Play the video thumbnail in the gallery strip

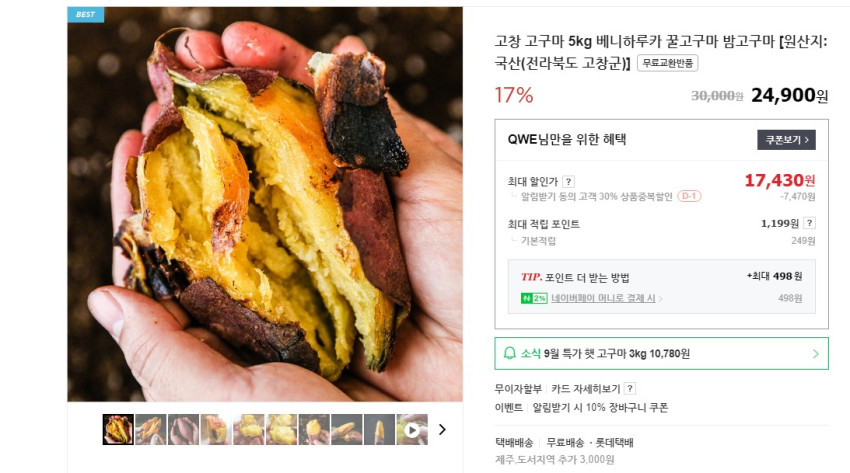click(412, 430)
